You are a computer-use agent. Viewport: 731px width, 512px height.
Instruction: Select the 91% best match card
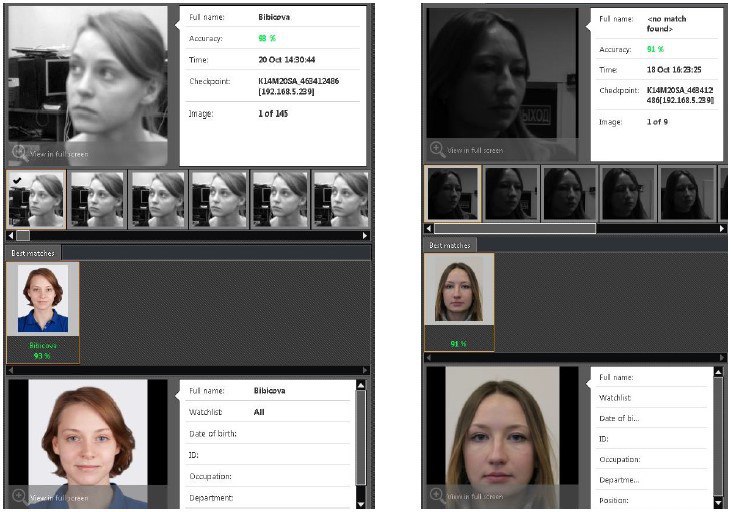click(459, 302)
